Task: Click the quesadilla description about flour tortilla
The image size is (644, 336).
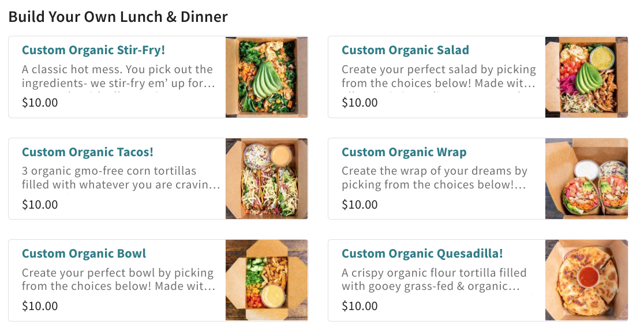Action: coord(434,279)
